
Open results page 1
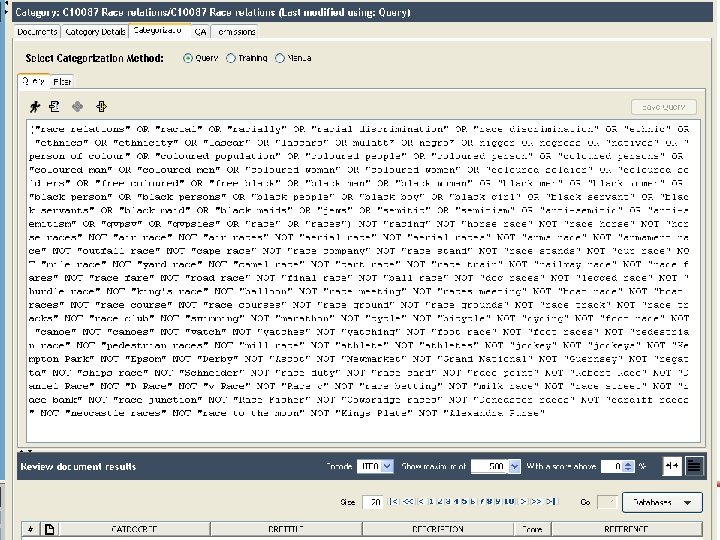[x=431, y=501]
